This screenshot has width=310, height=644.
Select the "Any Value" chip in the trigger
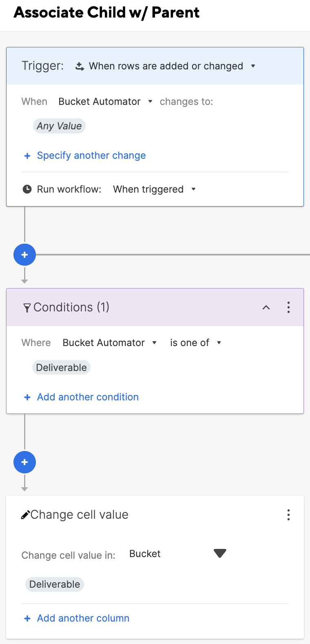[59, 126]
